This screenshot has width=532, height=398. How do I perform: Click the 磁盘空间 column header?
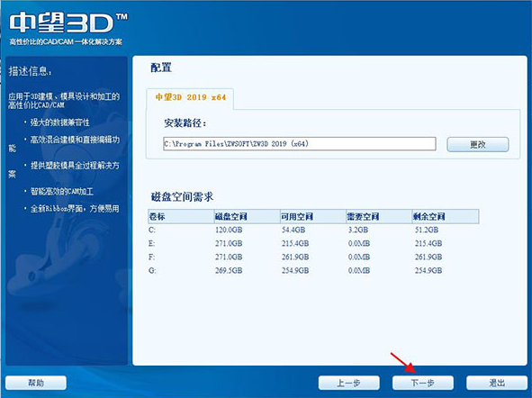click(x=247, y=216)
